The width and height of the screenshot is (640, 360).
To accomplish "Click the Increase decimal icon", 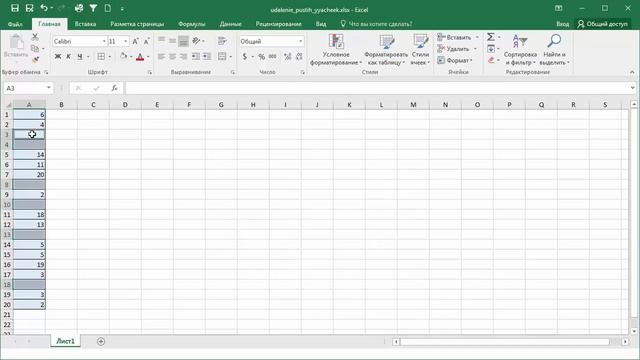I will click(x=288, y=56).
